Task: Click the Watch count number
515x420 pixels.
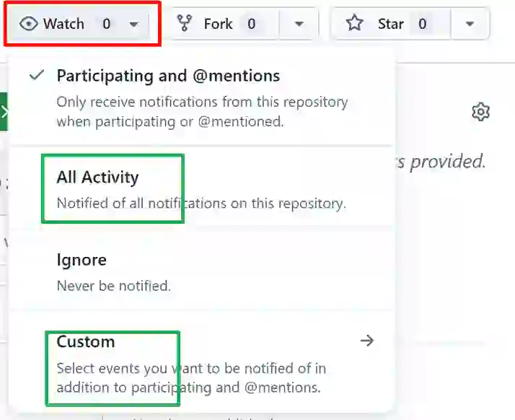Action: pos(106,24)
